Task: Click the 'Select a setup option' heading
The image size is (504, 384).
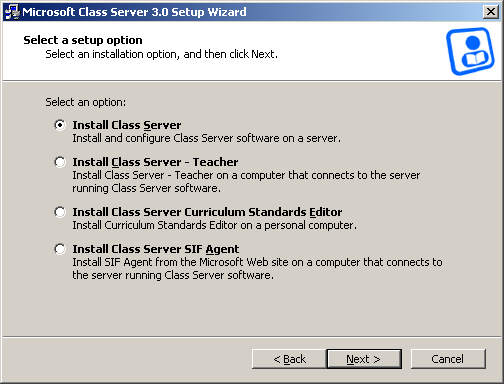Action: click(83, 40)
